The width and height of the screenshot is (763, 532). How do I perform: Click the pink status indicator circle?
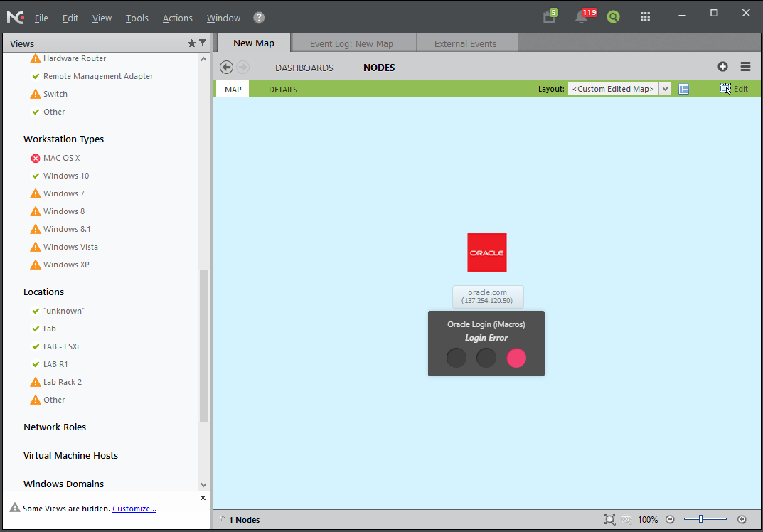click(x=516, y=358)
